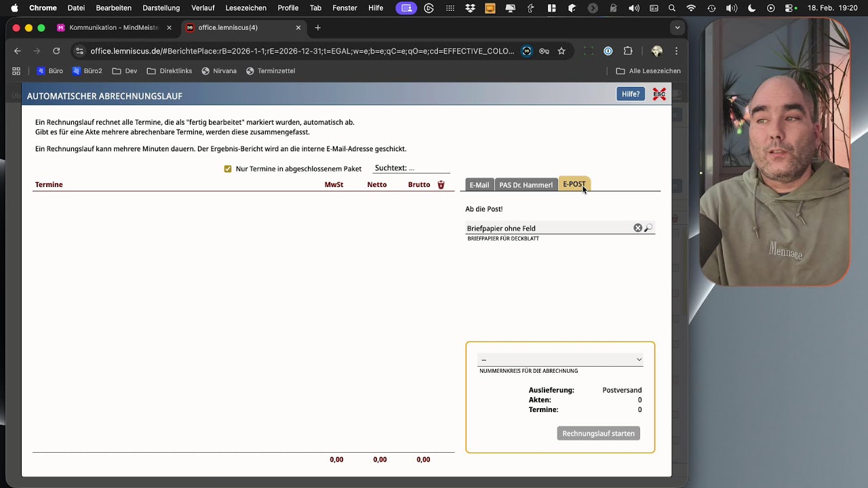Open the Briefpapier search magnifier
Image resolution: width=868 pixels, height=488 pixels.
click(x=648, y=228)
